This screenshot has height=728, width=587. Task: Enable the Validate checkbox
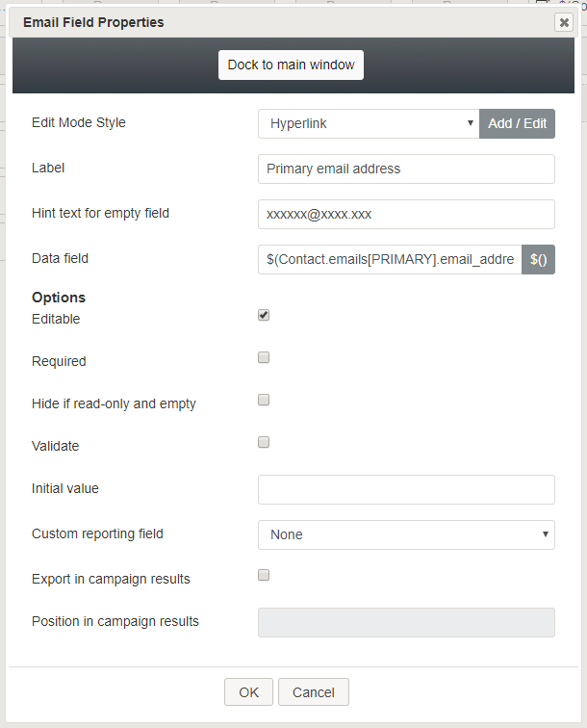click(x=264, y=442)
